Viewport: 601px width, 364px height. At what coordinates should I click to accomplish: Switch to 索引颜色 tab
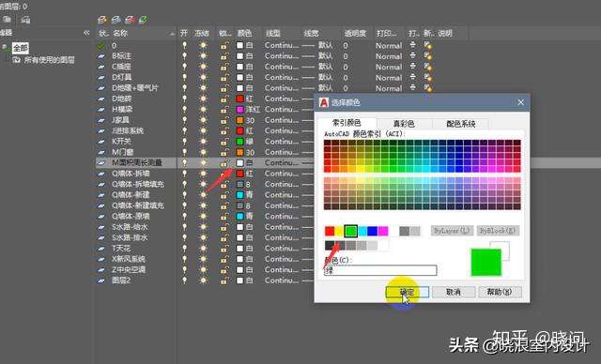(347, 123)
